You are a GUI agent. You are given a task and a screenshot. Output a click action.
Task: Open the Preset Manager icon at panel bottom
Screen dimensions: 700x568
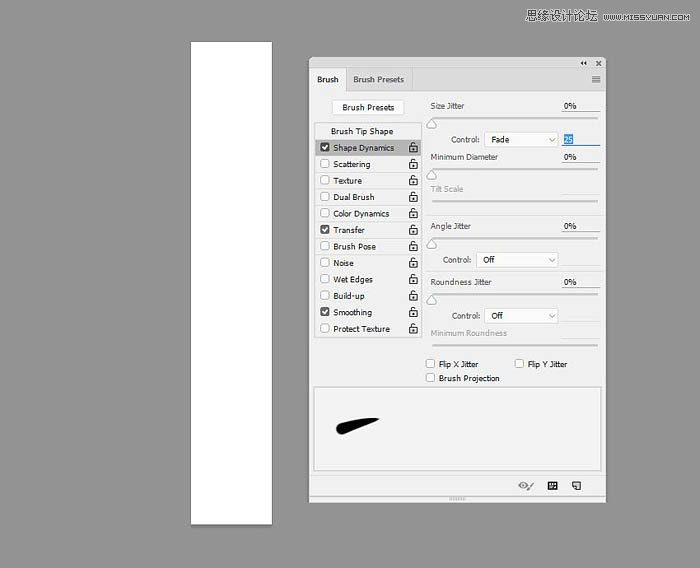click(x=552, y=485)
